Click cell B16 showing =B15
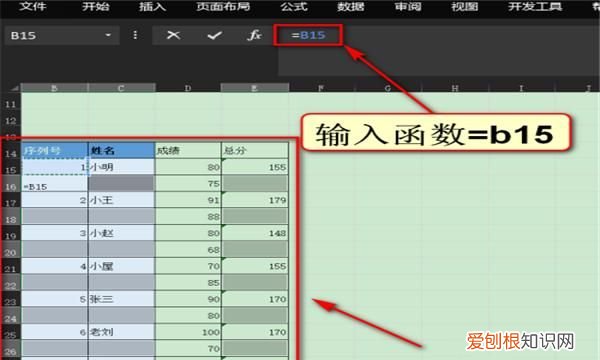 point(55,184)
